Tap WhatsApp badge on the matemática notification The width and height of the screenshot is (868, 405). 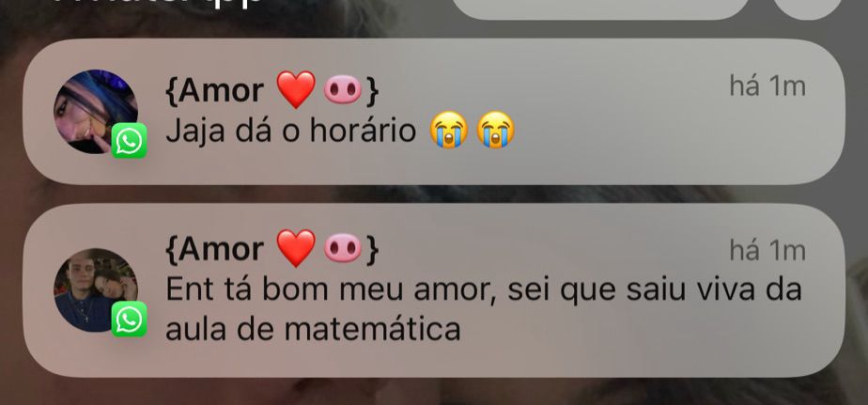click(129, 319)
